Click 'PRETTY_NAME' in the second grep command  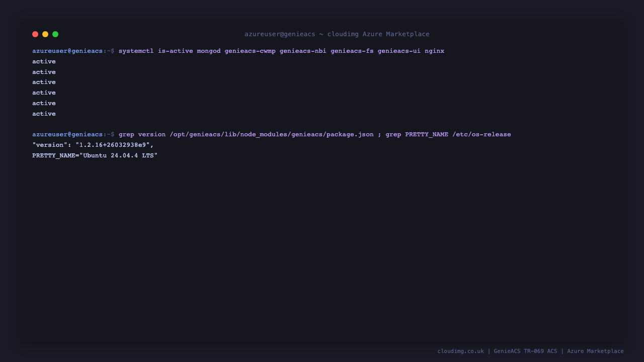point(427,134)
